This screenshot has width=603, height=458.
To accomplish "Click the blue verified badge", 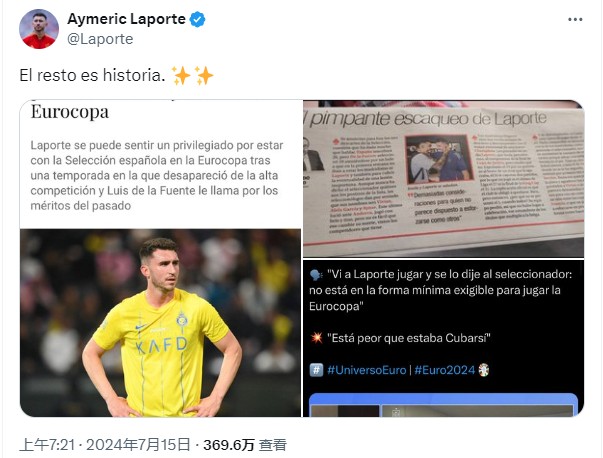I will (198, 19).
